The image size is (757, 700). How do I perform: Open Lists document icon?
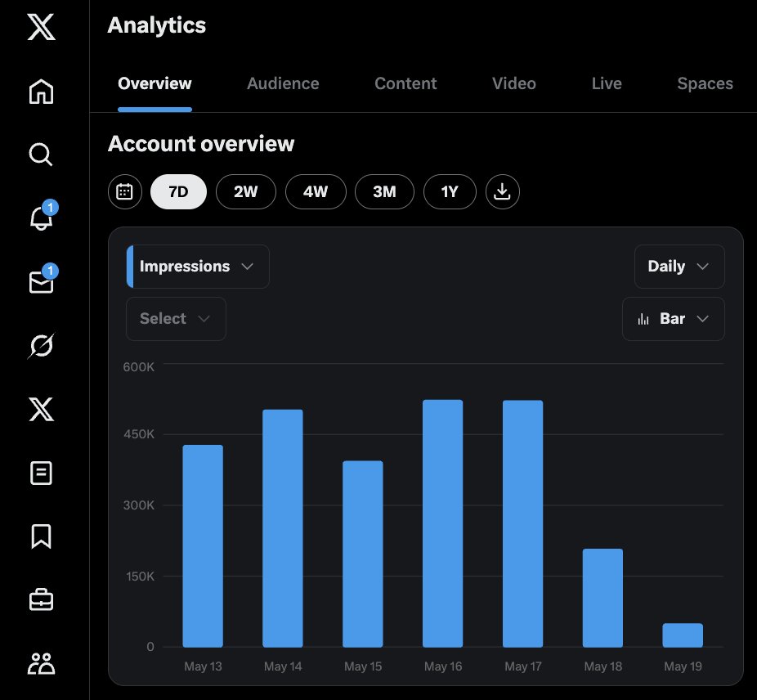point(41,473)
